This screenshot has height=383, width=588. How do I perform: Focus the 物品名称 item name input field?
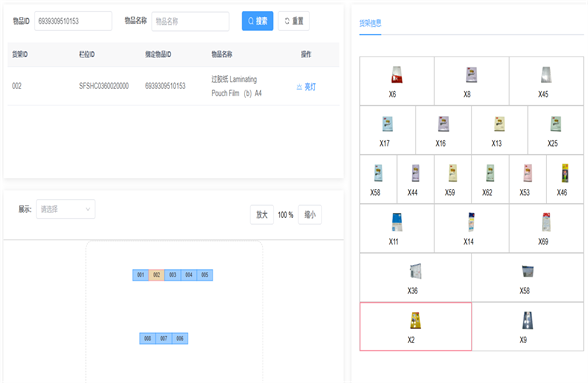190,21
